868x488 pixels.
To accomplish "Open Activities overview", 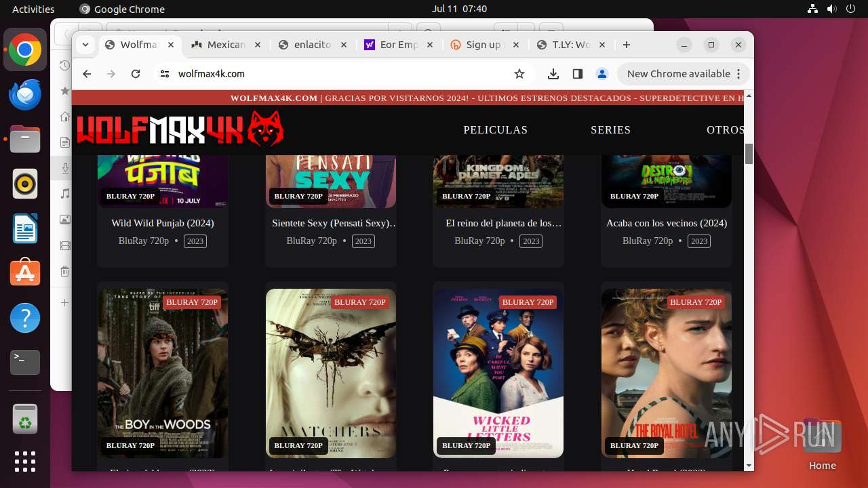I will pos(33,9).
